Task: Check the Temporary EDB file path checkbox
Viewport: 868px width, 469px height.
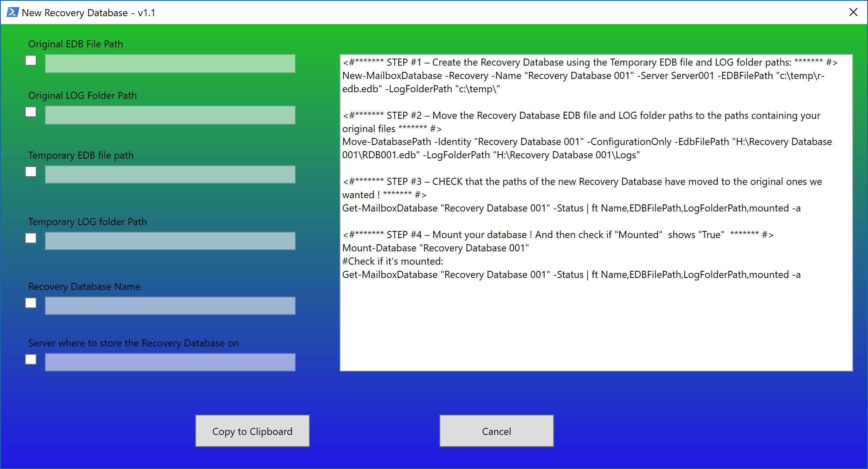Action: (31, 172)
